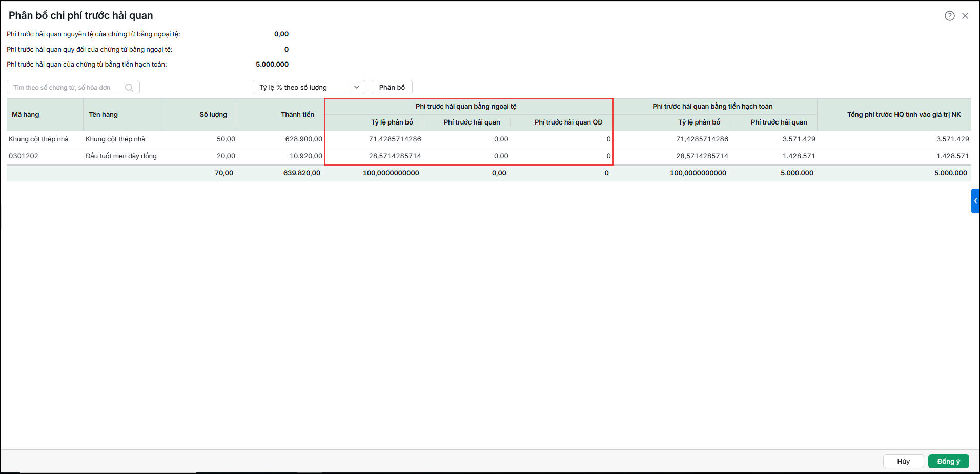
Task: Confirm with the Đồng ý button
Action: tap(948, 461)
